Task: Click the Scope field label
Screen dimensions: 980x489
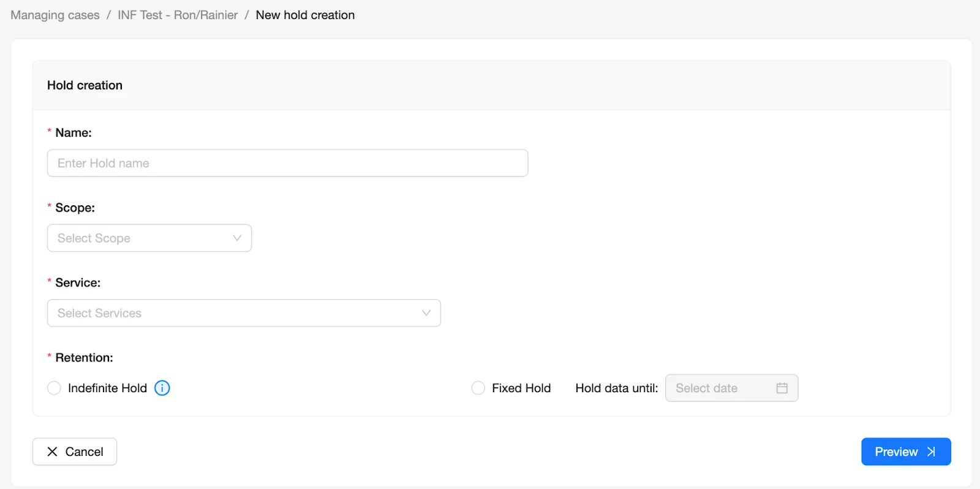Action: [x=75, y=208]
